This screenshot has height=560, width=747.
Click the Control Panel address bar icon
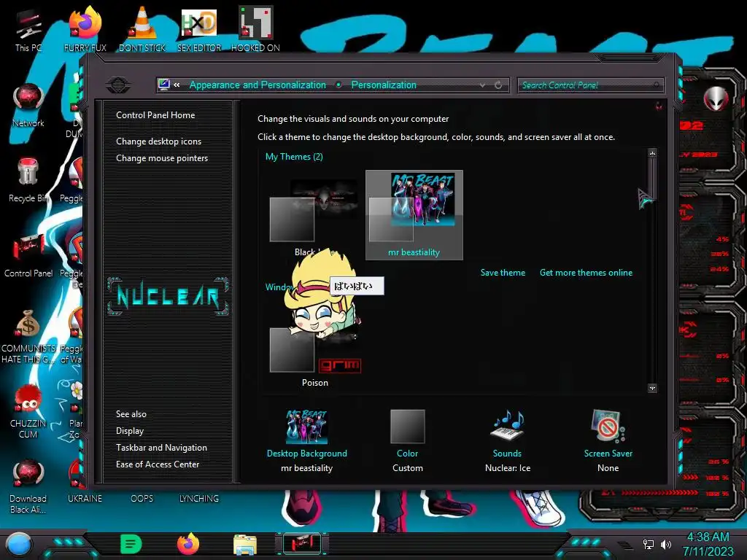coord(164,85)
